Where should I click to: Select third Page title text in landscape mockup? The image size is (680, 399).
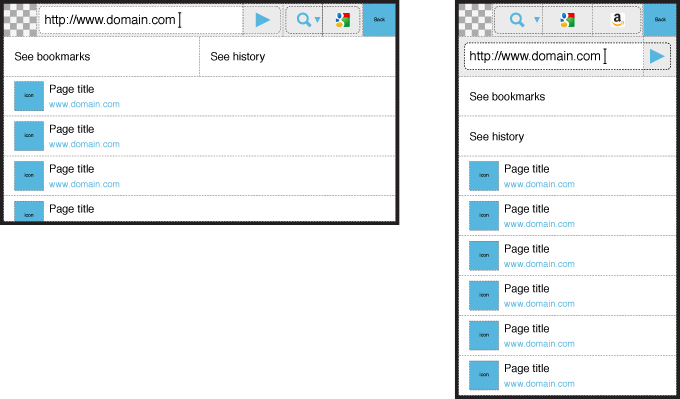point(72,169)
